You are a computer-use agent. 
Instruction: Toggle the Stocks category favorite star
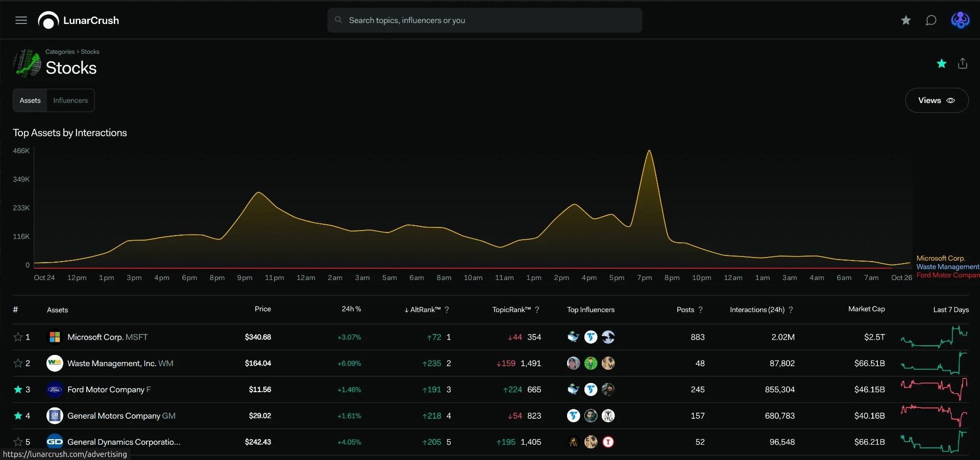click(x=942, y=63)
